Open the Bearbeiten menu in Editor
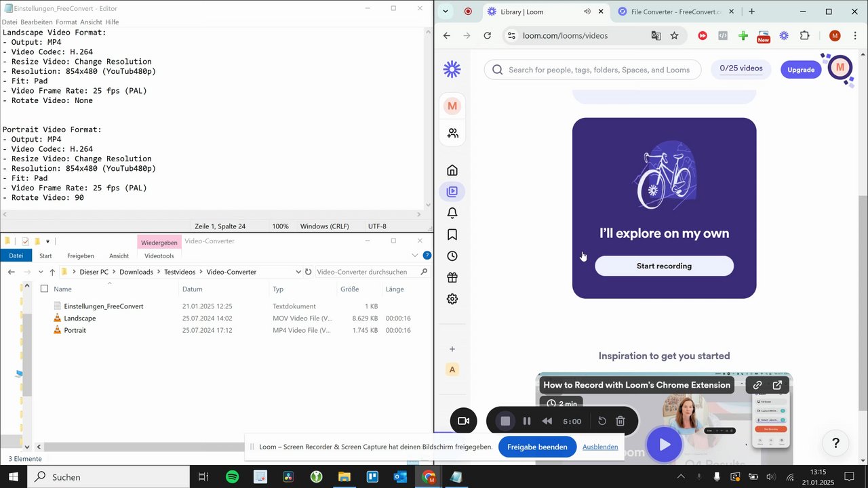This screenshot has width=868, height=488. point(37,22)
